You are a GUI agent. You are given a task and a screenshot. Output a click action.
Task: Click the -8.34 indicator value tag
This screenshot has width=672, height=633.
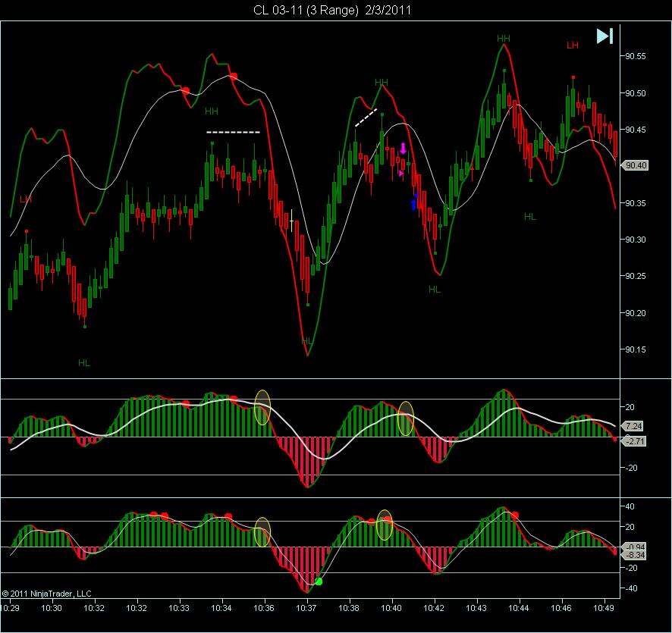coord(635,555)
